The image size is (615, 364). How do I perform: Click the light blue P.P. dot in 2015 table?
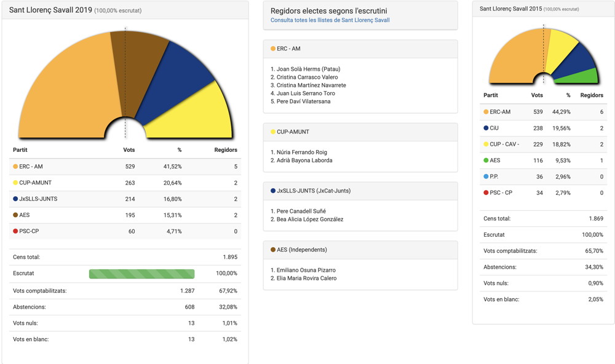[x=486, y=176]
